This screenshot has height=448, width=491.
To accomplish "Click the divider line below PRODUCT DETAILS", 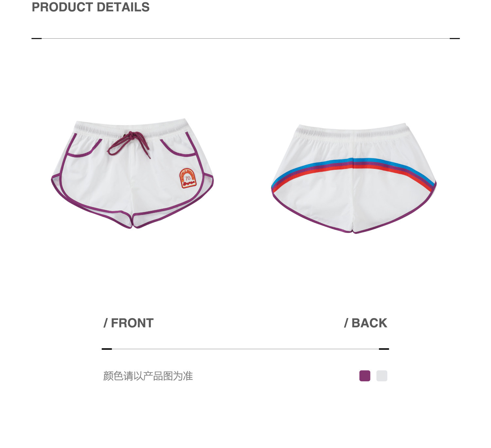I will [245, 38].
